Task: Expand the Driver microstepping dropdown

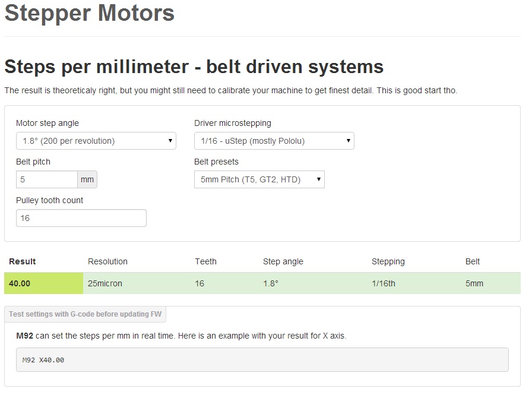Action: tap(274, 141)
